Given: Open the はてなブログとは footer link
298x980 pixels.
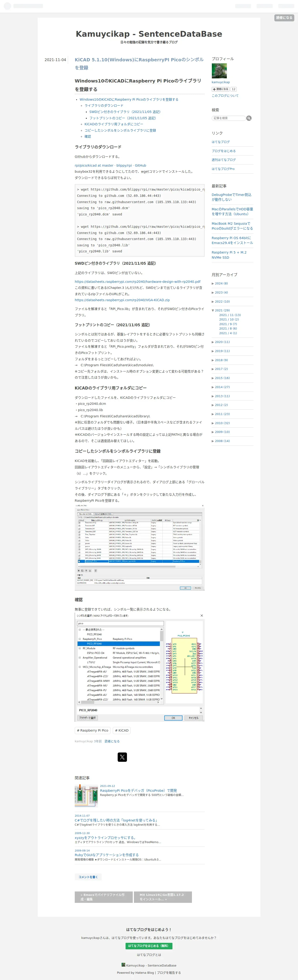Looking at the screenshot, I should [149, 955].
